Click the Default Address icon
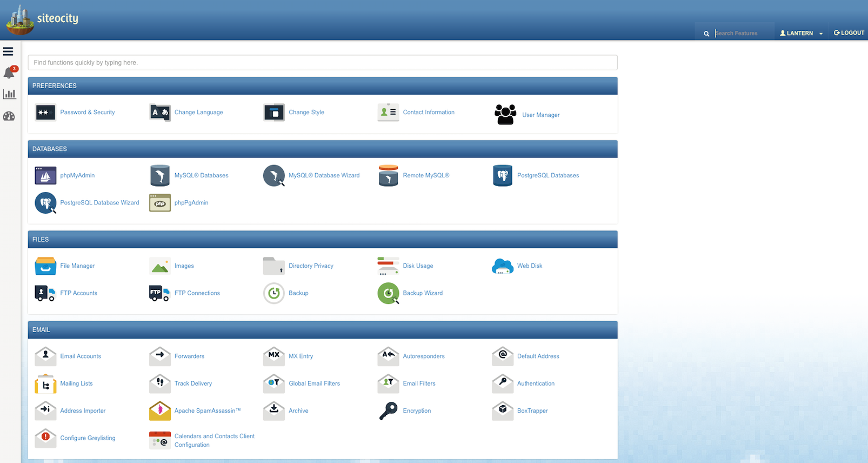 coord(503,356)
